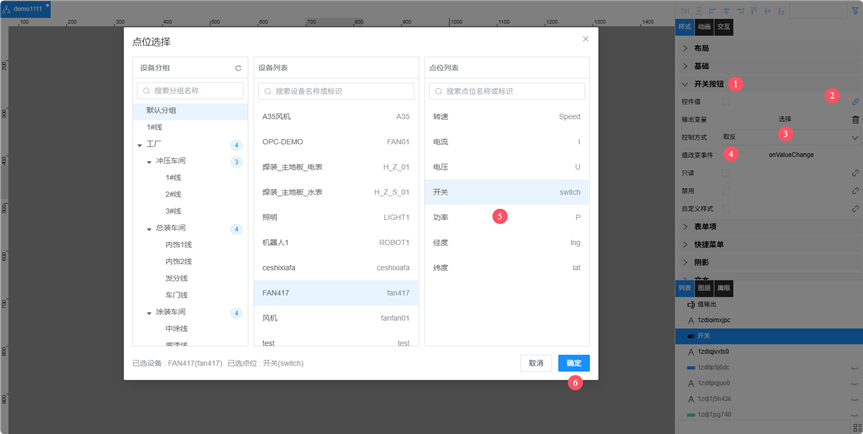Switch to the 图层 tab
This screenshot has width=863, height=434.
[x=704, y=288]
